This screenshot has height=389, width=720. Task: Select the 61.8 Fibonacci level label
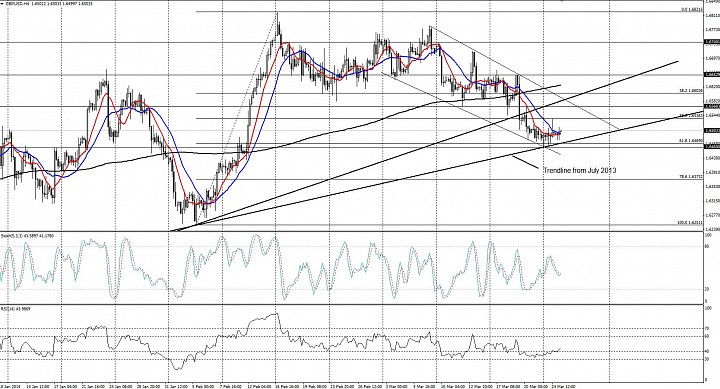pos(691,141)
